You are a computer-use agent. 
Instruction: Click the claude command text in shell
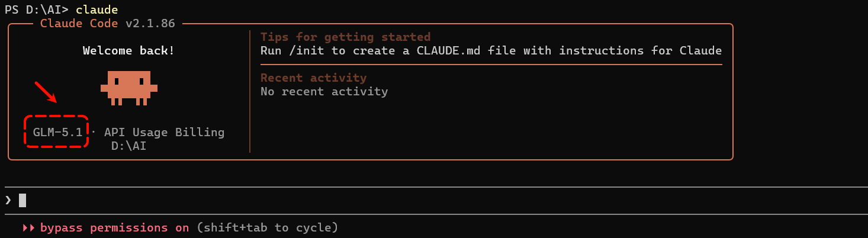click(97, 10)
